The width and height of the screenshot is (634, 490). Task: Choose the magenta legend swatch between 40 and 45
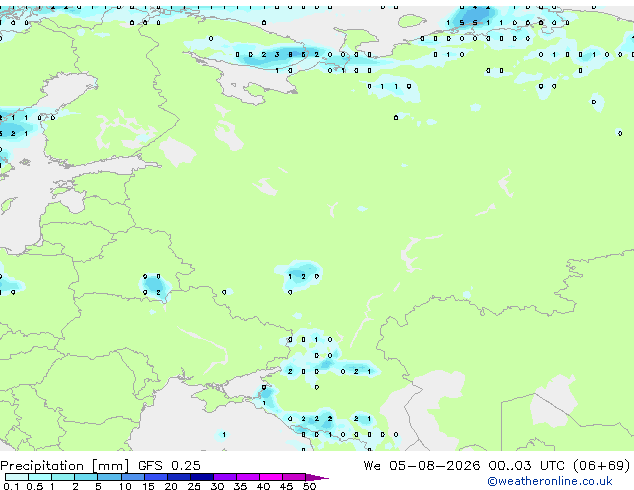[271, 477]
